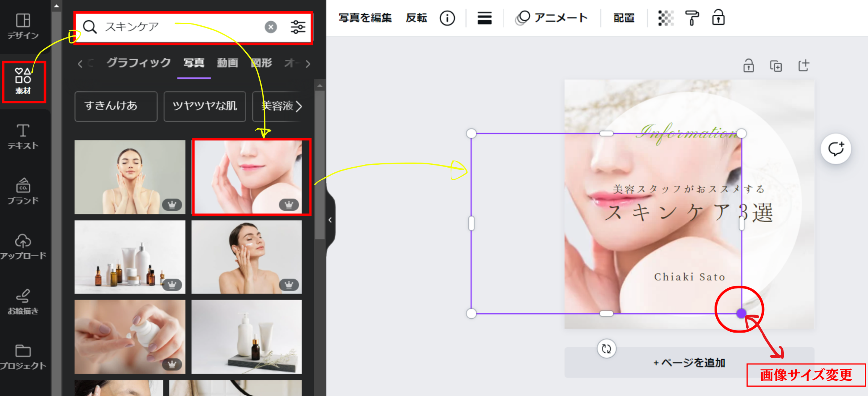Toggle the lock icon in top toolbar
868x396 pixels.
tap(718, 18)
